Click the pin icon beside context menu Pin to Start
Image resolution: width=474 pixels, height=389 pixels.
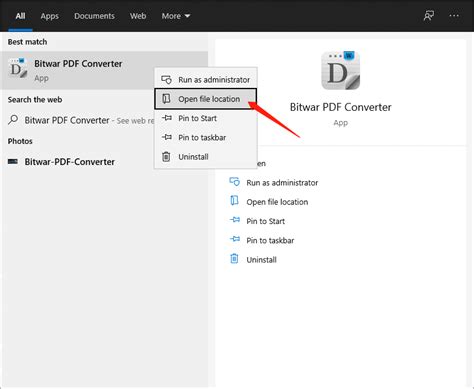coord(167,118)
